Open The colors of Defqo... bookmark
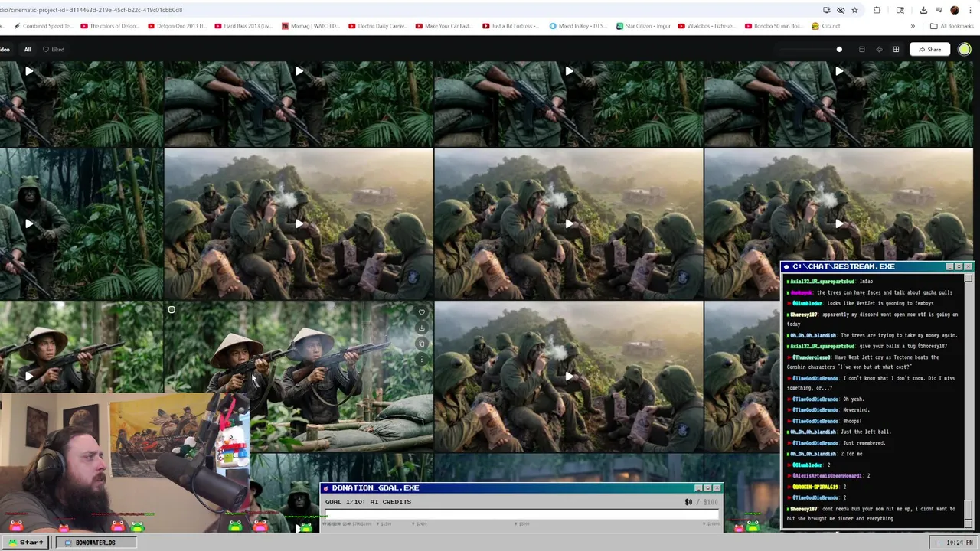Image resolution: width=980 pixels, height=551 pixels. coord(109,26)
